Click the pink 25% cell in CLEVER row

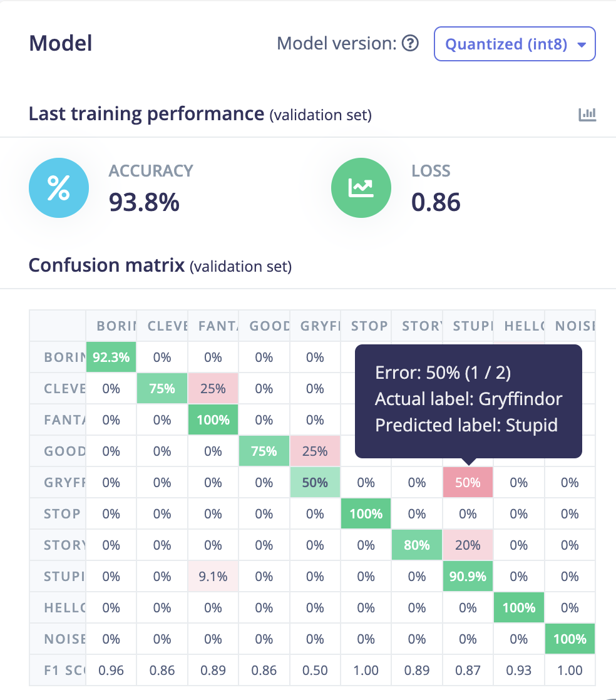pyautogui.click(x=213, y=389)
